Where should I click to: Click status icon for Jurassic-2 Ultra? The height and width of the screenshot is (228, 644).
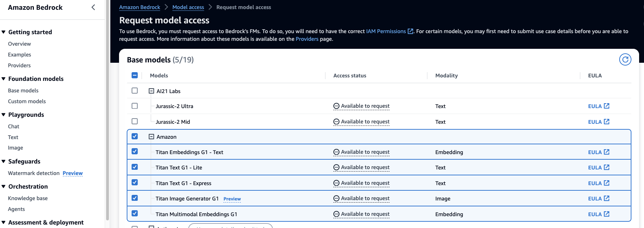coord(336,106)
